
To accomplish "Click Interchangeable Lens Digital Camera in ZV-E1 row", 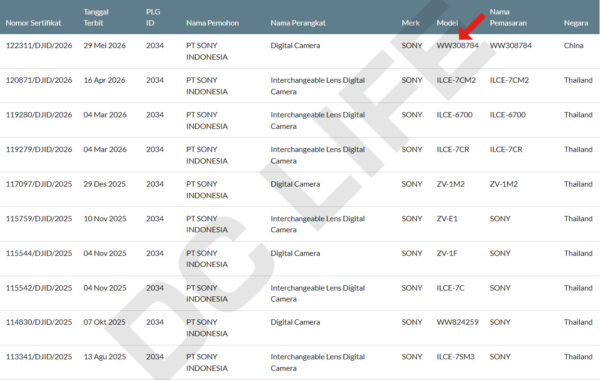I will 318,224.
